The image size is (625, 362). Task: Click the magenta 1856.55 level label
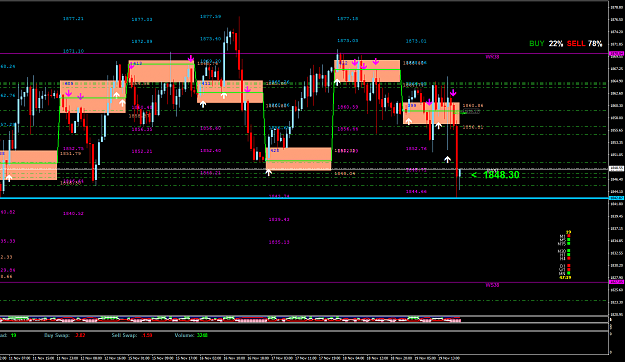[348, 129]
